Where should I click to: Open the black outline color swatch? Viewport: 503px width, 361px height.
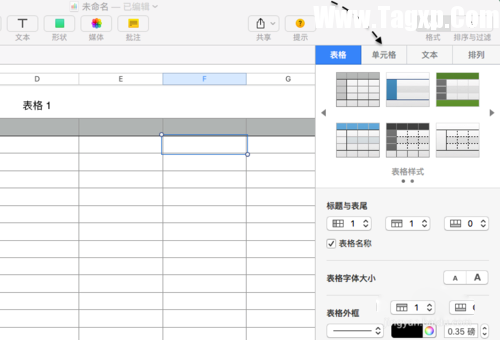(407, 331)
